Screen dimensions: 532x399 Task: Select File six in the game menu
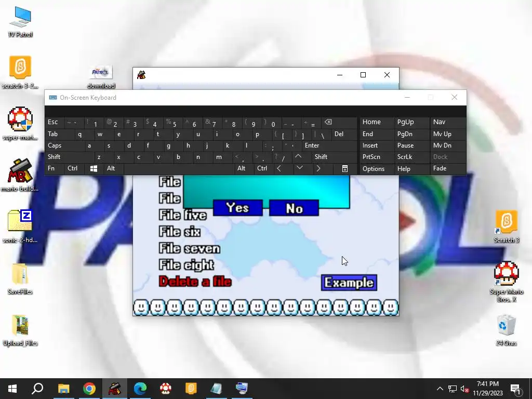coord(179,232)
